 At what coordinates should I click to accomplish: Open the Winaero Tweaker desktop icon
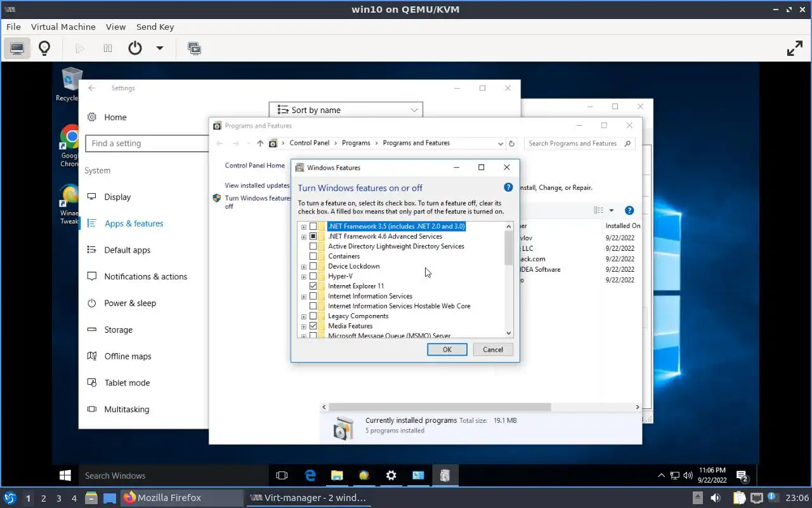[x=70, y=204]
